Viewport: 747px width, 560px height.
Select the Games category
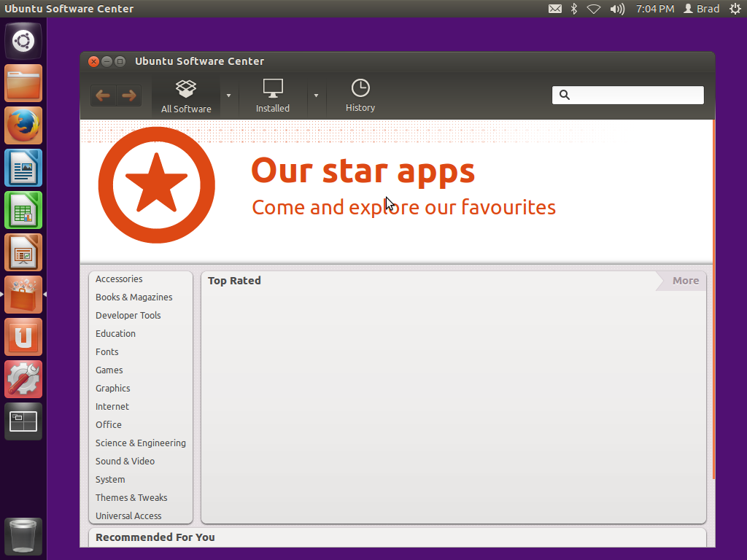pos(109,370)
